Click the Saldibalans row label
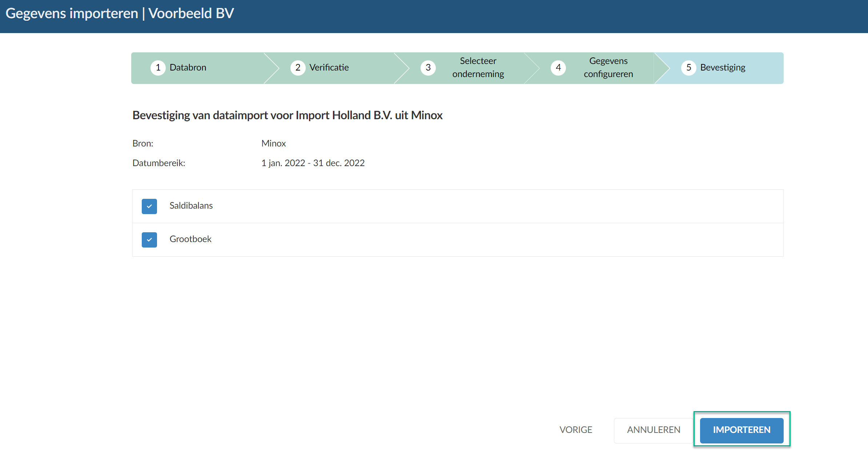This screenshot has width=868, height=450. click(x=191, y=206)
